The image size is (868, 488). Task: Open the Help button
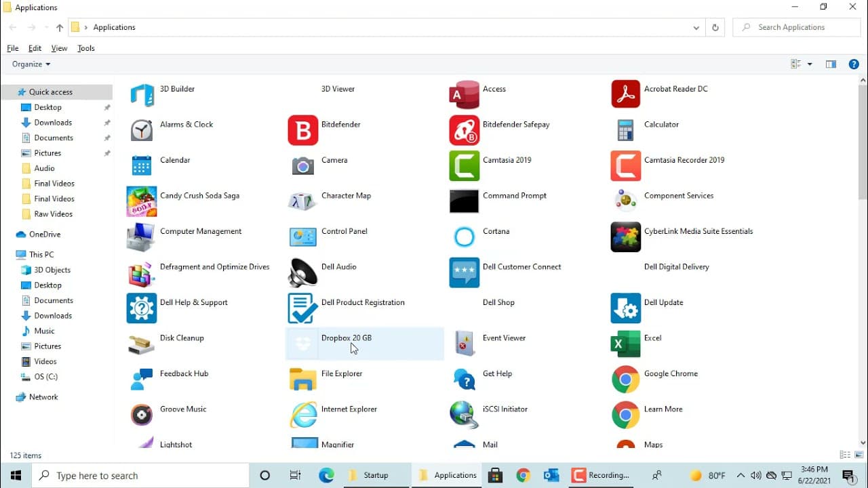point(854,64)
